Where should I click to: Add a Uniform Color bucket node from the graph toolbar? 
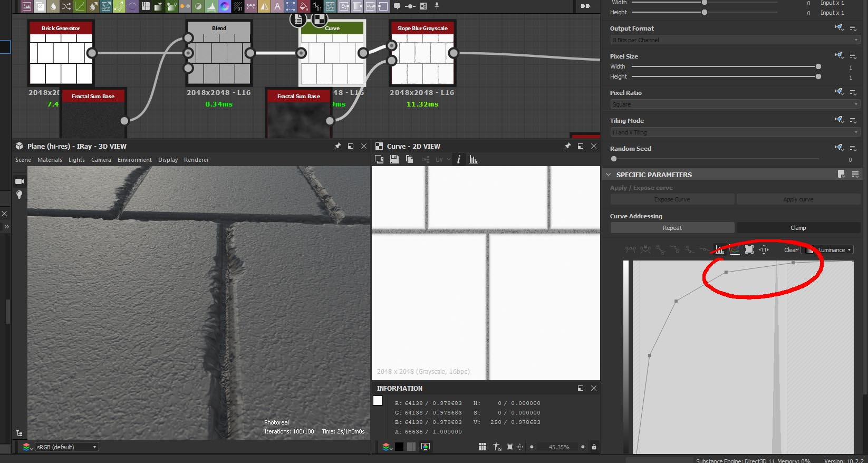click(304, 6)
